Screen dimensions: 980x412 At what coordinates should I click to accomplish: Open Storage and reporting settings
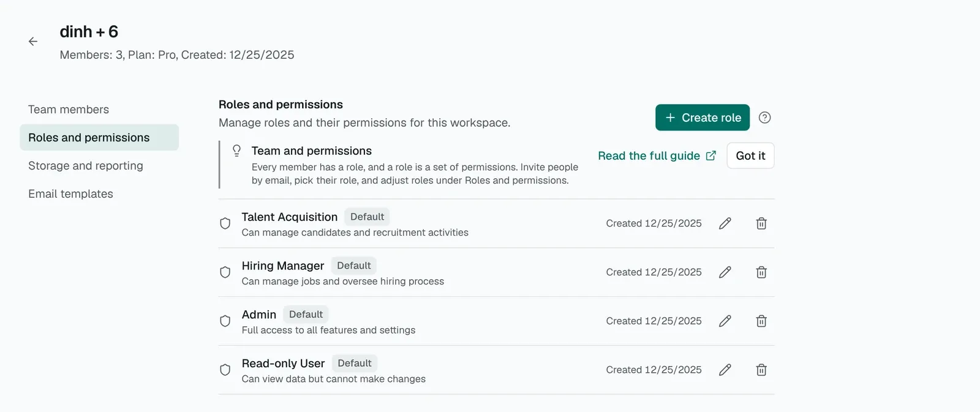pyautogui.click(x=99, y=166)
